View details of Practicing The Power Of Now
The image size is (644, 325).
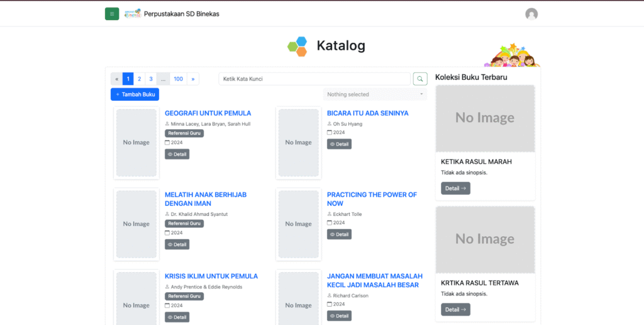[339, 234]
